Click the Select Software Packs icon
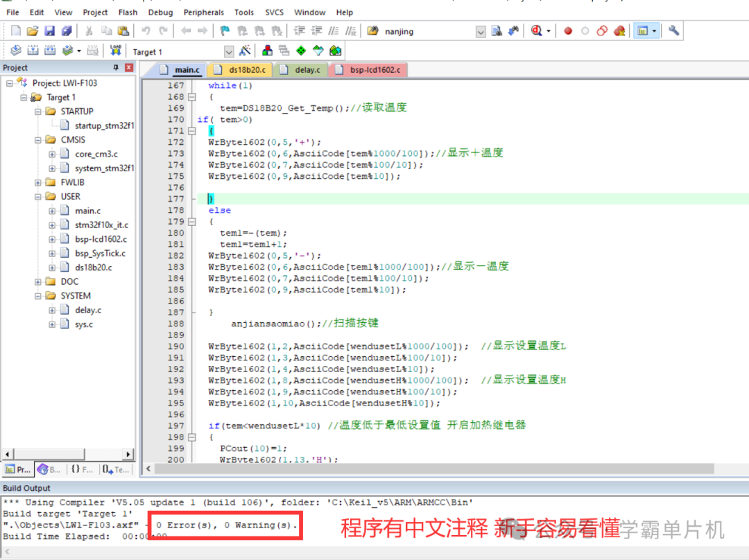The image size is (749, 560). click(318, 51)
